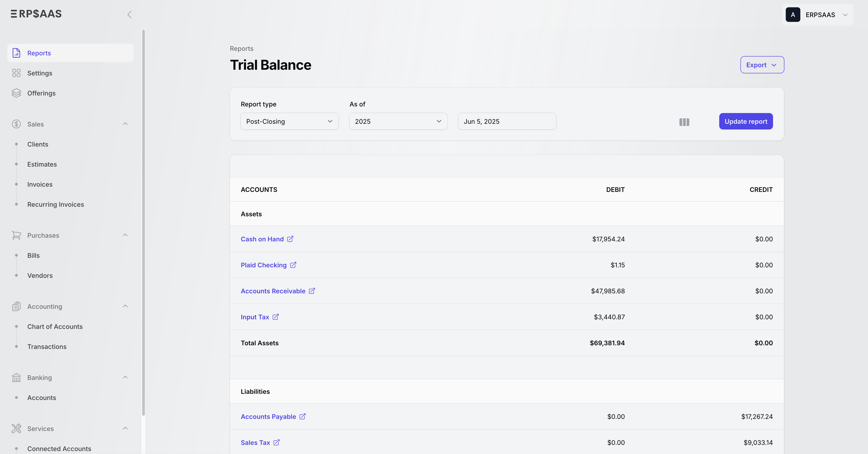Viewport: 868px width, 454px height.
Task: Open the Report type Post-Closing dropdown
Action: click(x=289, y=121)
